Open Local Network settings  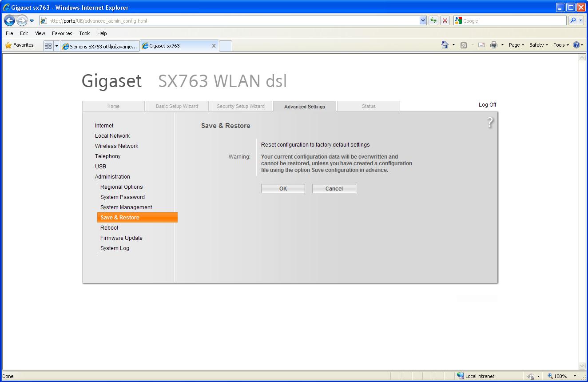click(112, 136)
